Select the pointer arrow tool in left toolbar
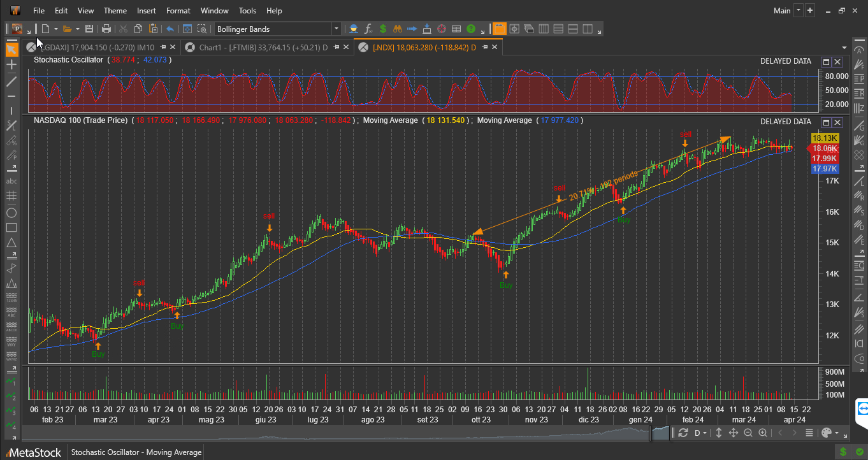 click(x=11, y=50)
